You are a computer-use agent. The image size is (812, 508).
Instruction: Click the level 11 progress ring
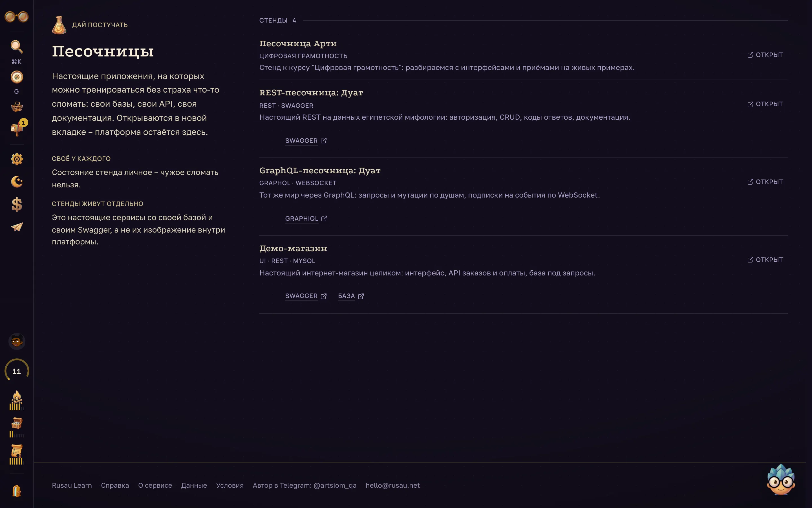coord(16,371)
